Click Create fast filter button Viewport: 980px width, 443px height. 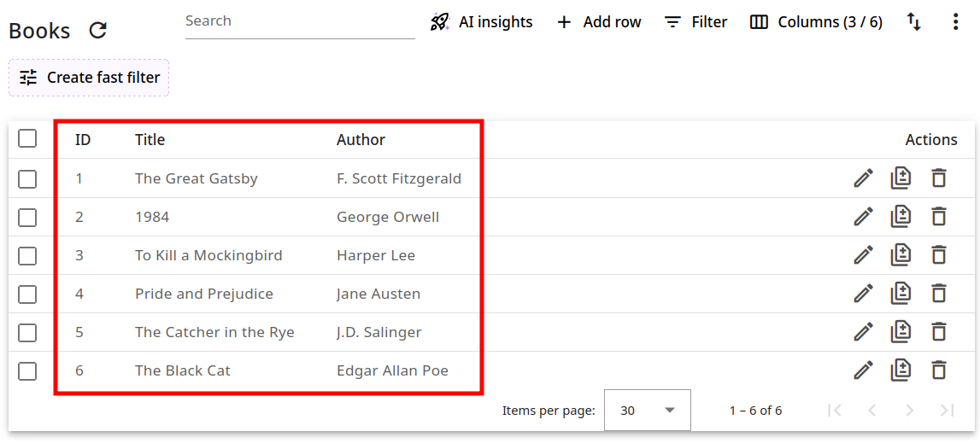click(89, 78)
